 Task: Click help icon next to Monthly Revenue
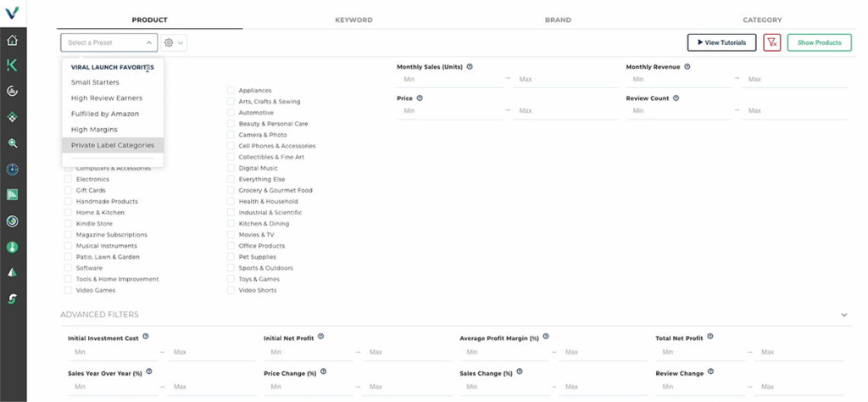point(687,66)
